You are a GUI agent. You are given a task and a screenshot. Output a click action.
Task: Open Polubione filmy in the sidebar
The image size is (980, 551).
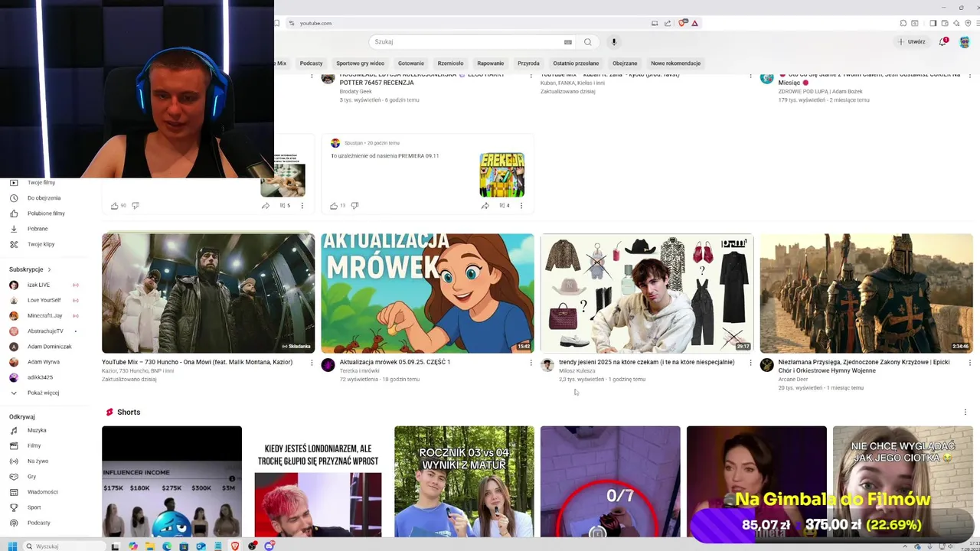(46, 213)
